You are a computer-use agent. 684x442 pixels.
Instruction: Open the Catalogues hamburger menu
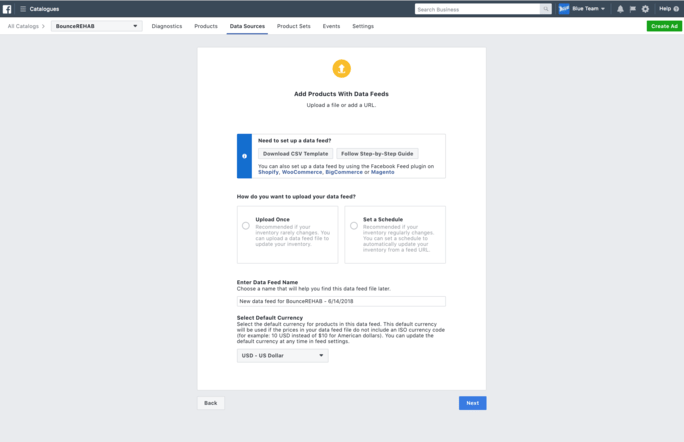click(x=23, y=9)
